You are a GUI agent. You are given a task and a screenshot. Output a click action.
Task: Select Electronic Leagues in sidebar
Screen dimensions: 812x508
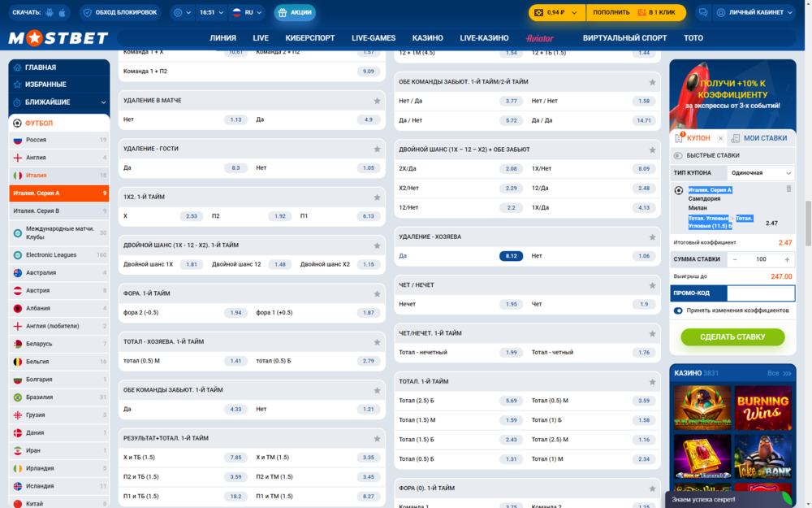click(x=59, y=255)
